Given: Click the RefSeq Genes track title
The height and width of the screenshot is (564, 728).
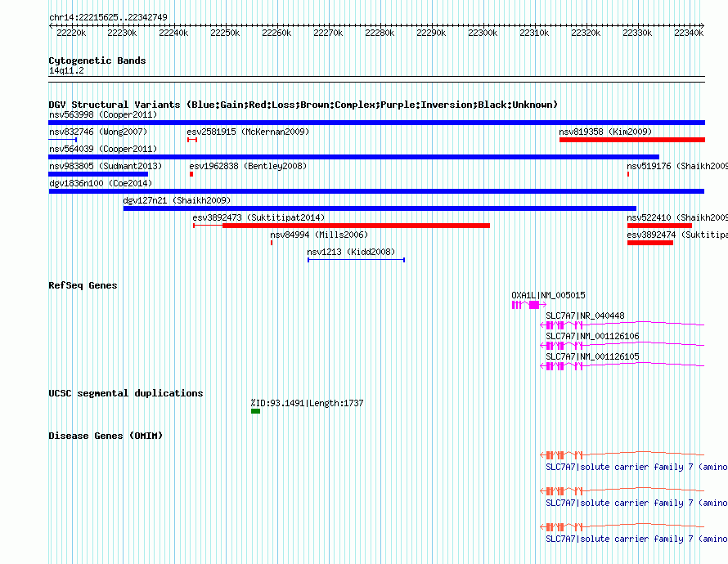Looking at the screenshot, I should point(83,285).
